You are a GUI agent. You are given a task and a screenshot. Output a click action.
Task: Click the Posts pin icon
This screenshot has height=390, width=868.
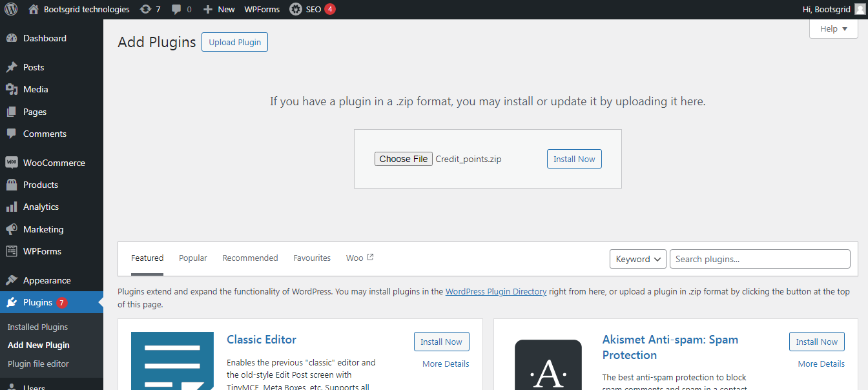11,67
